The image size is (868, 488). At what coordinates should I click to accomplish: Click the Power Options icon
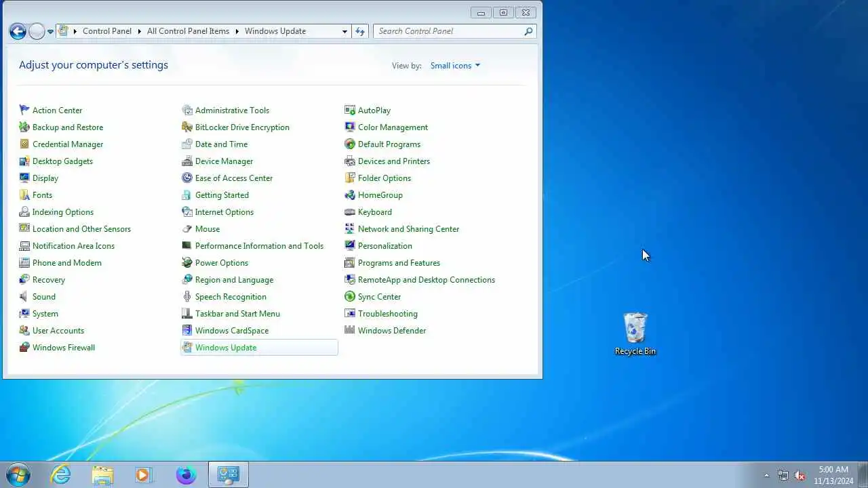(x=187, y=262)
